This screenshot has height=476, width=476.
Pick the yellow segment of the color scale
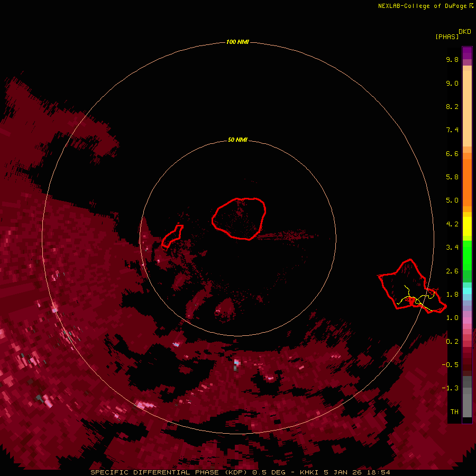click(467, 226)
